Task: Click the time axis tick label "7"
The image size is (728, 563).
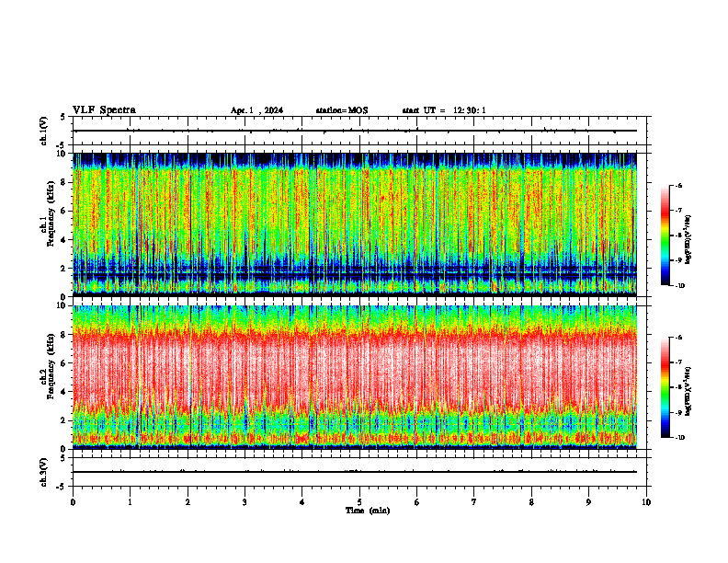Action: point(474,502)
